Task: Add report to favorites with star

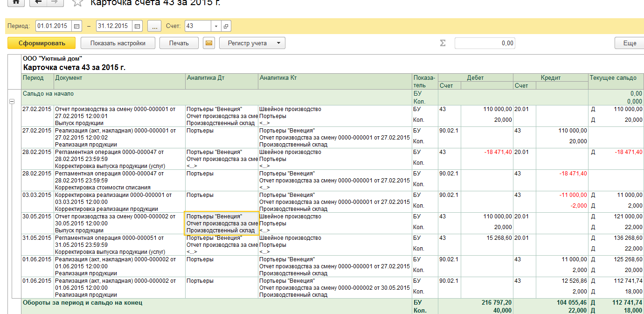Action: pos(77,2)
